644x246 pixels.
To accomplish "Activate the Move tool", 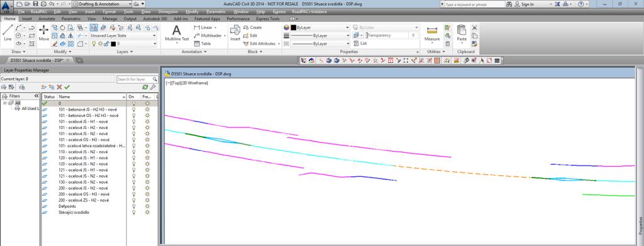I will [43, 33].
